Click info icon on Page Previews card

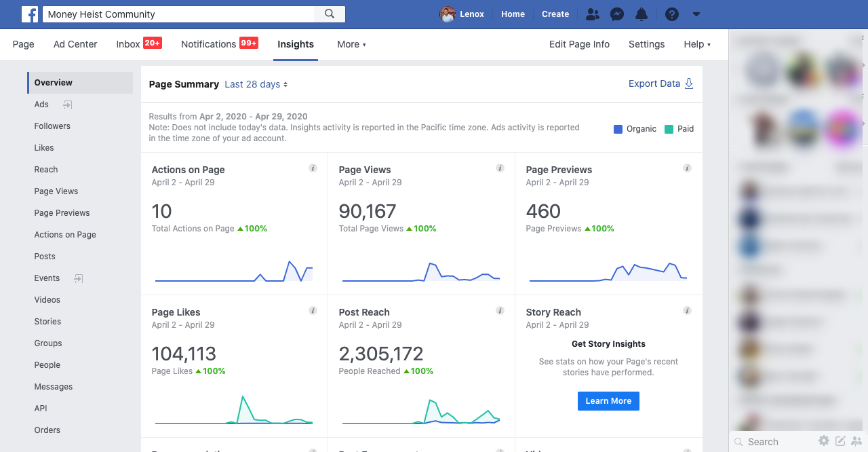tap(687, 168)
